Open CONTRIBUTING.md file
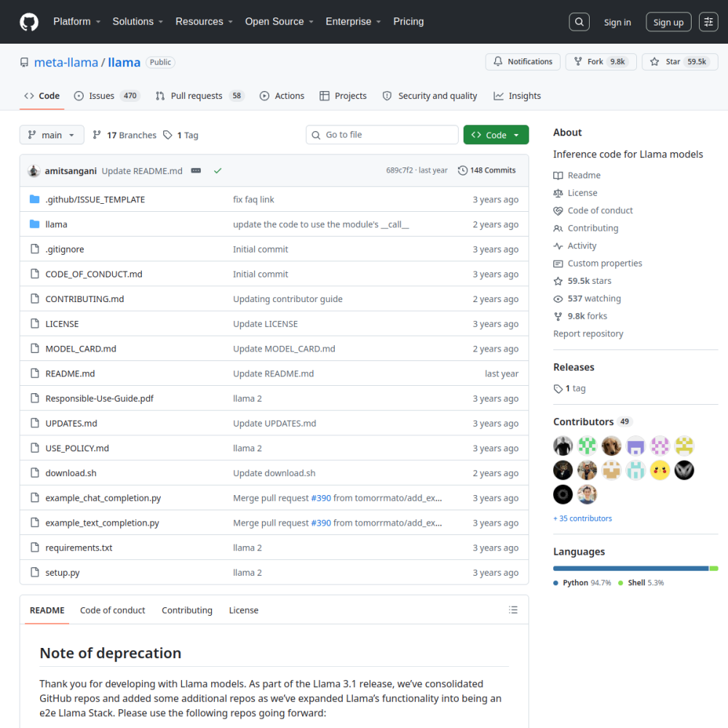 tap(84, 299)
